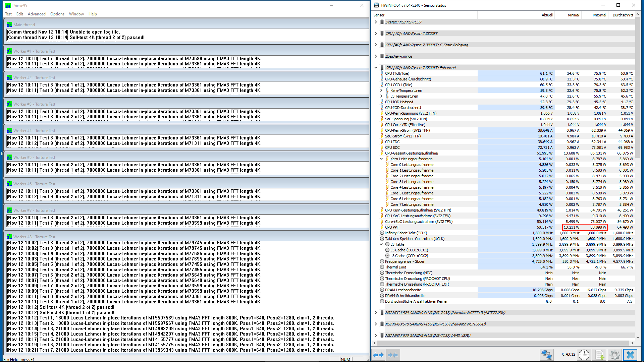The image size is (644, 362).
Task: Reset the elapsed time clock icon
Action: 584,355
